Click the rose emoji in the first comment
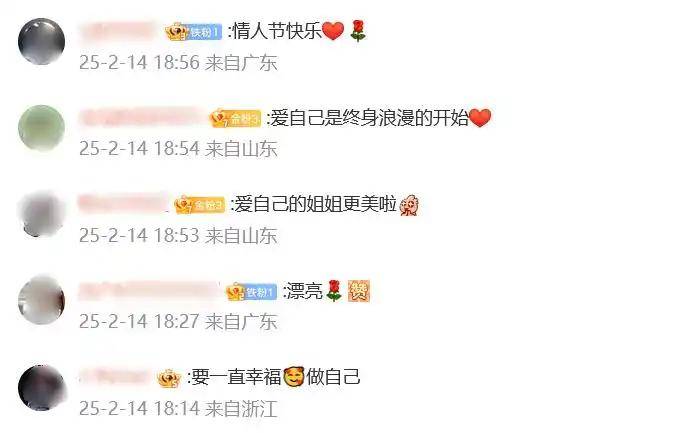The width and height of the screenshot is (677, 433). click(x=358, y=31)
